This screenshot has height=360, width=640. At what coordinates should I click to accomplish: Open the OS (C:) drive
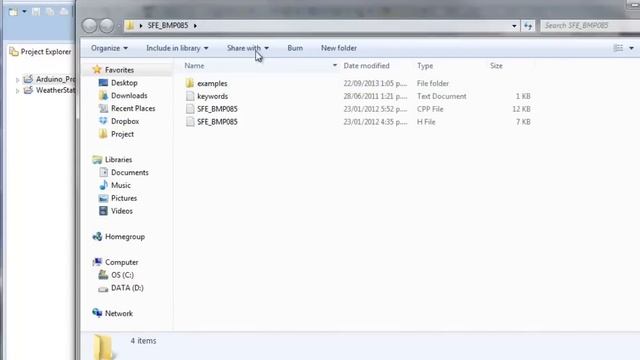pos(122,275)
